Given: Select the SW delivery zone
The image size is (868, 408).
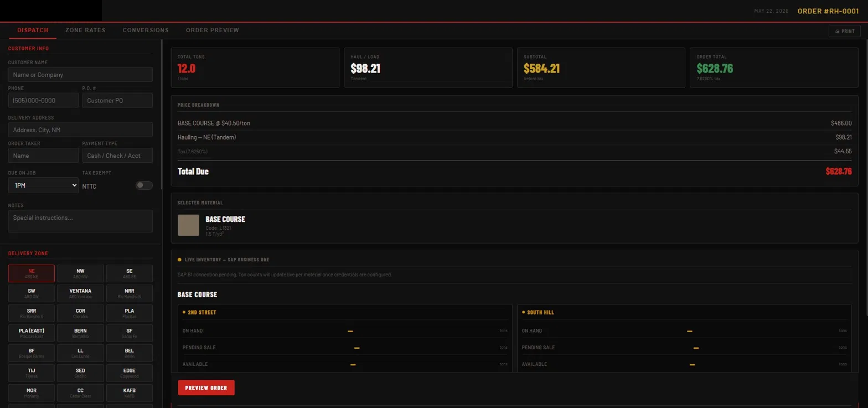Looking at the screenshot, I should pyautogui.click(x=32, y=293).
